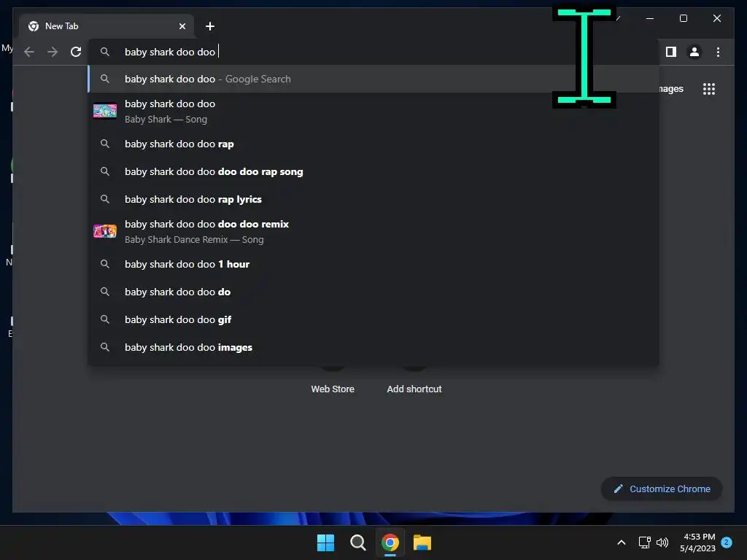747x560 pixels.
Task: Click the browser forward arrow
Action: (53, 52)
